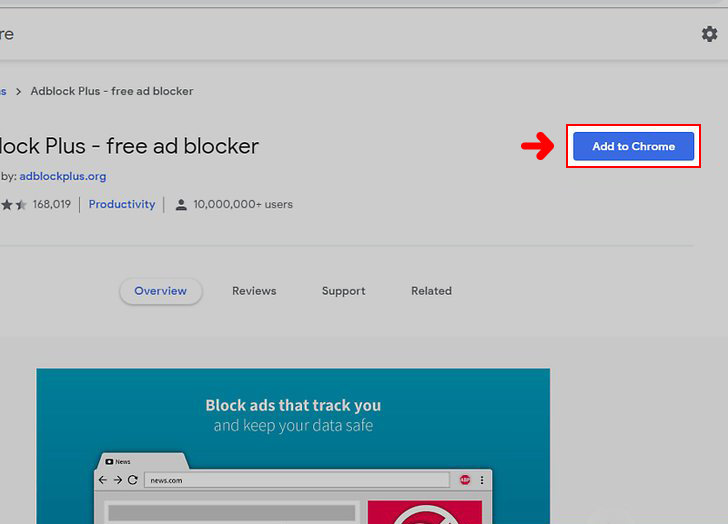Open the adblockplus.org developer link
Screen dimensions: 728x524
(63, 176)
